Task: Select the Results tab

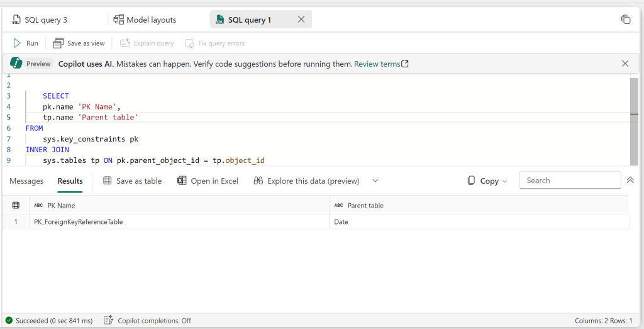Action: (70, 181)
